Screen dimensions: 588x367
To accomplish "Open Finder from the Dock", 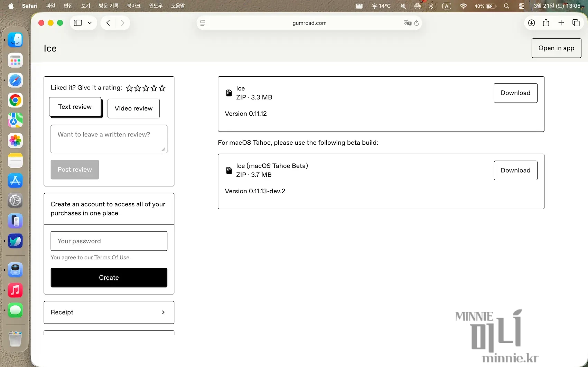I will [15, 40].
